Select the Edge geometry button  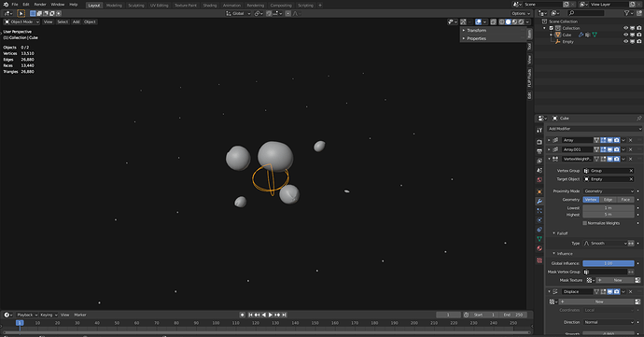[x=609, y=200]
